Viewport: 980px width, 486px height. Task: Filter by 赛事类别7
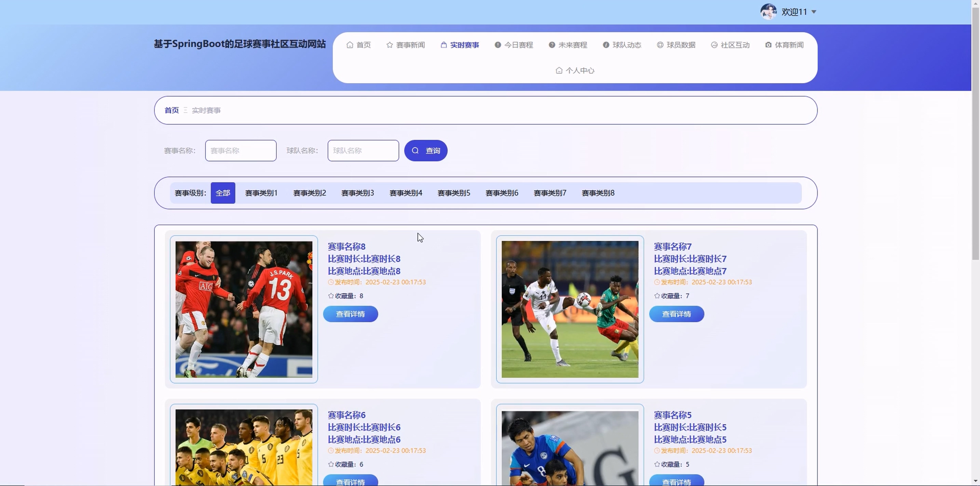point(550,193)
